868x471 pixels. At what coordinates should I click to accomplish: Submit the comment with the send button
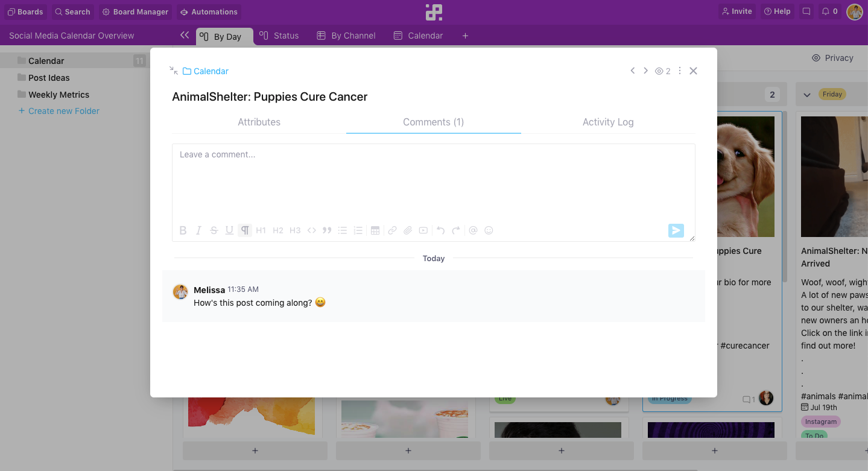[x=675, y=230]
